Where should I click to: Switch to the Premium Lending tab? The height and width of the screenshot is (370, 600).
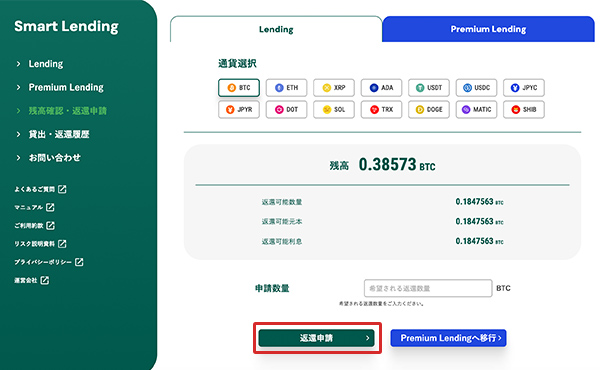pyautogui.click(x=488, y=29)
